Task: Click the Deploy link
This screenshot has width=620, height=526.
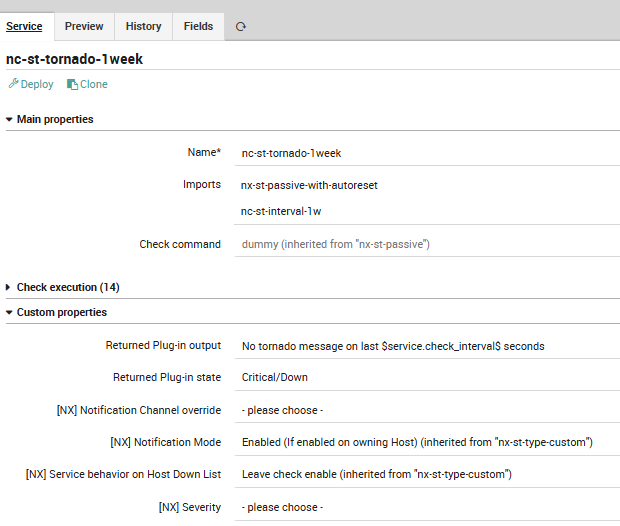Action: [x=36, y=84]
